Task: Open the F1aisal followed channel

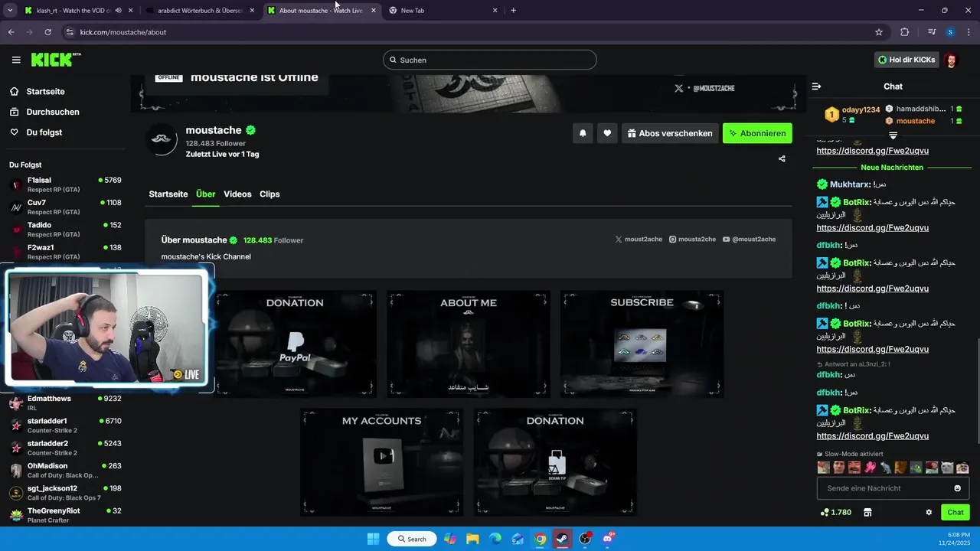Action: click(65, 184)
